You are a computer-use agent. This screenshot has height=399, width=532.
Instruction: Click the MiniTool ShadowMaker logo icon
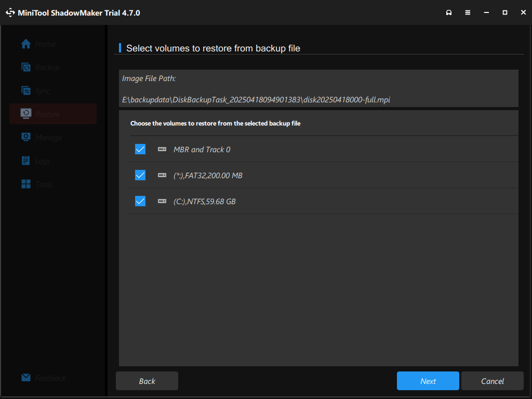(x=10, y=12)
